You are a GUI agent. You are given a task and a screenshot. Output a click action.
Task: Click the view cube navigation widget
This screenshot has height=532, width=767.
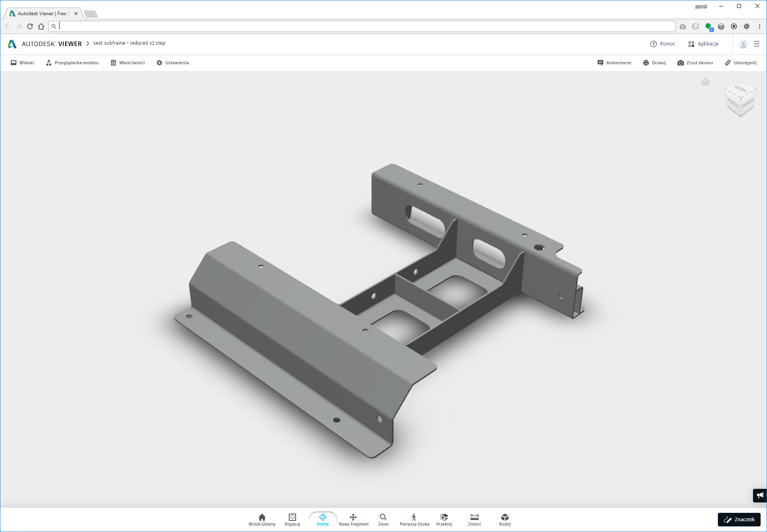coord(740,100)
